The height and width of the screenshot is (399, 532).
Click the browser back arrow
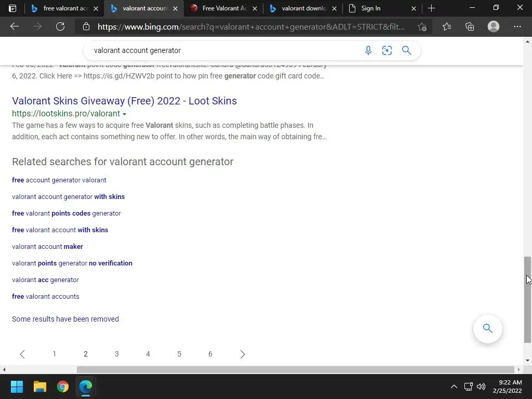click(x=15, y=26)
